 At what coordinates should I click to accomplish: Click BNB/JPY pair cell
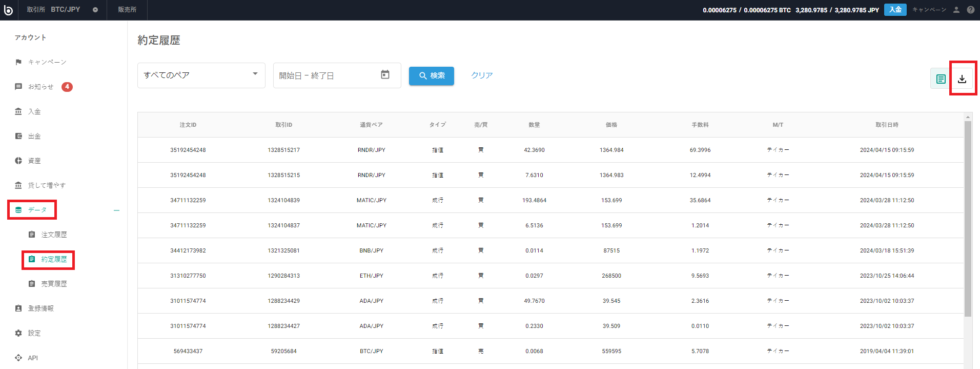coord(372,250)
